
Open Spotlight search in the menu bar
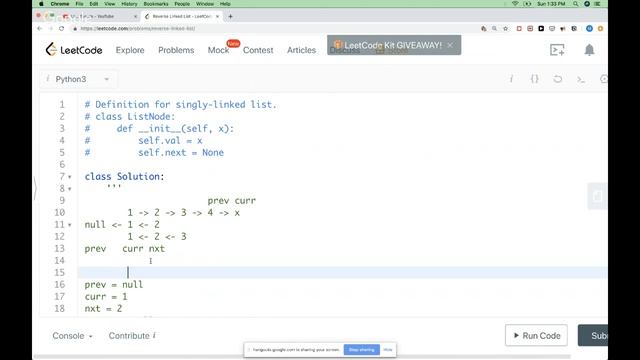[576, 4]
